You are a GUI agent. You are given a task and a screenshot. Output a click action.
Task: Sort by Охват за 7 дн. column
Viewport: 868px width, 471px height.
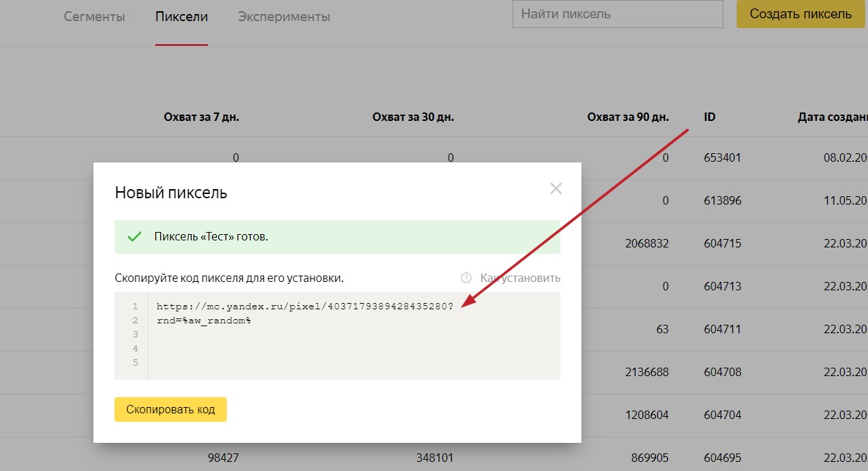pyautogui.click(x=201, y=117)
